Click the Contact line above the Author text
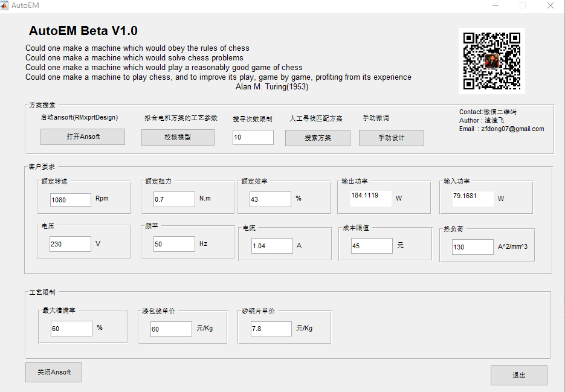Screen dimensions: 565x392 click(488, 112)
